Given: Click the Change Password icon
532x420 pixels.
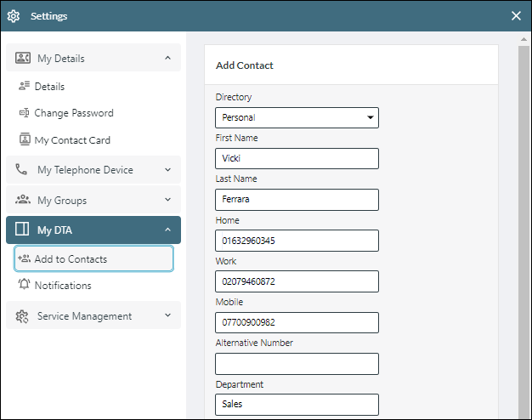Looking at the screenshot, I should 24,113.
